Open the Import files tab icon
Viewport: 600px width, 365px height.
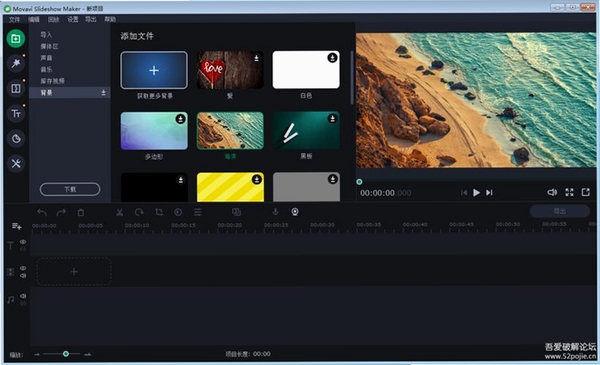pyautogui.click(x=16, y=39)
